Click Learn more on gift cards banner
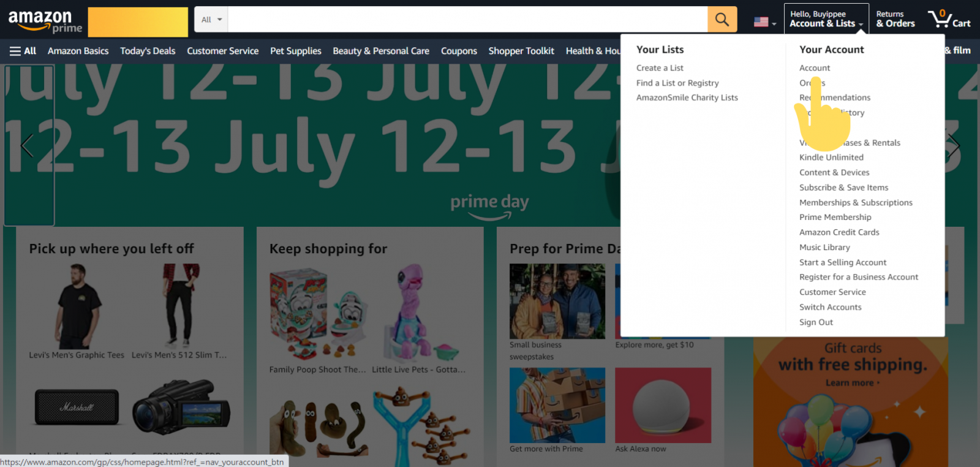Screen dimensions: 980x467 pos(852,383)
